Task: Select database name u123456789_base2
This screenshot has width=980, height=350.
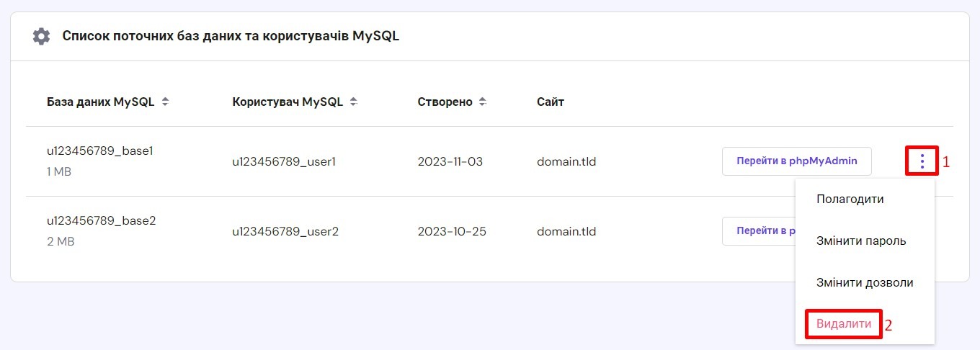Action: 102,220
